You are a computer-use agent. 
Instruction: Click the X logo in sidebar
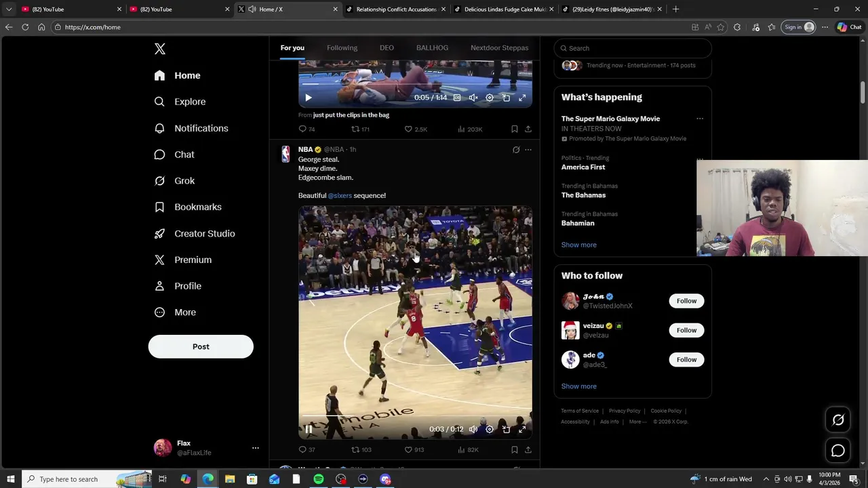click(160, 49)
